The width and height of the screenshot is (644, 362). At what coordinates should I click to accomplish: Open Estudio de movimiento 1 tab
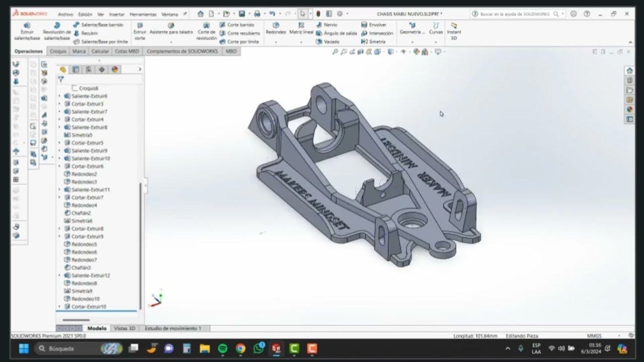173,328
